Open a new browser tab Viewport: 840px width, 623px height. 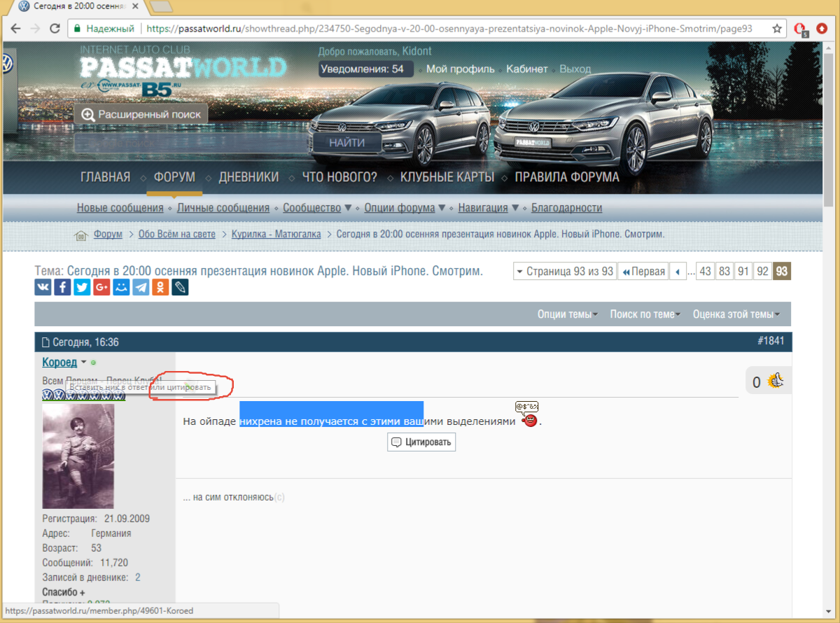(x=162, y=7)
